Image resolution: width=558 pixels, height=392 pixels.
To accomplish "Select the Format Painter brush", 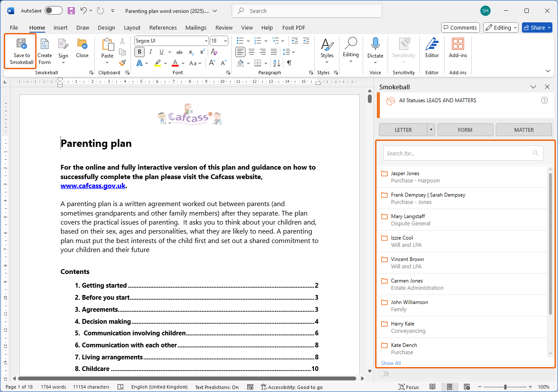I will pyautogui.click(x=122, y=63).
